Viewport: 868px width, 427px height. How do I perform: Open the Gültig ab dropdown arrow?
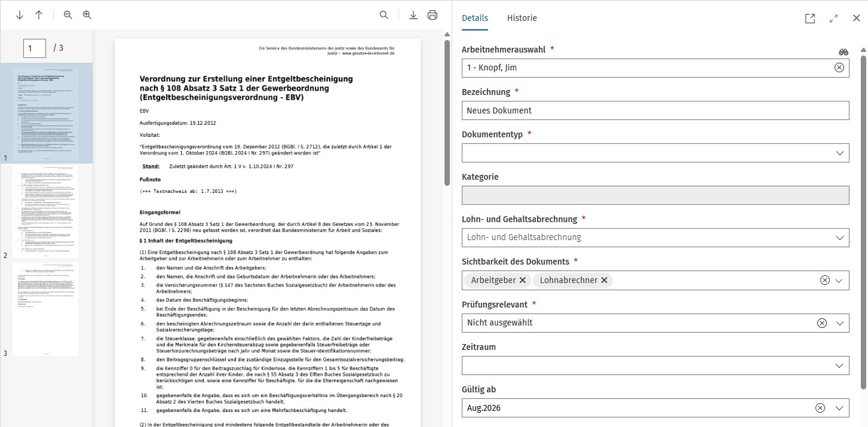(x=839, y=408)
